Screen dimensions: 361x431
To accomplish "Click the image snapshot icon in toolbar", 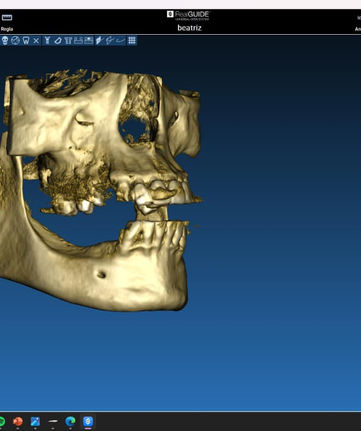I will [x=89, y=41].
